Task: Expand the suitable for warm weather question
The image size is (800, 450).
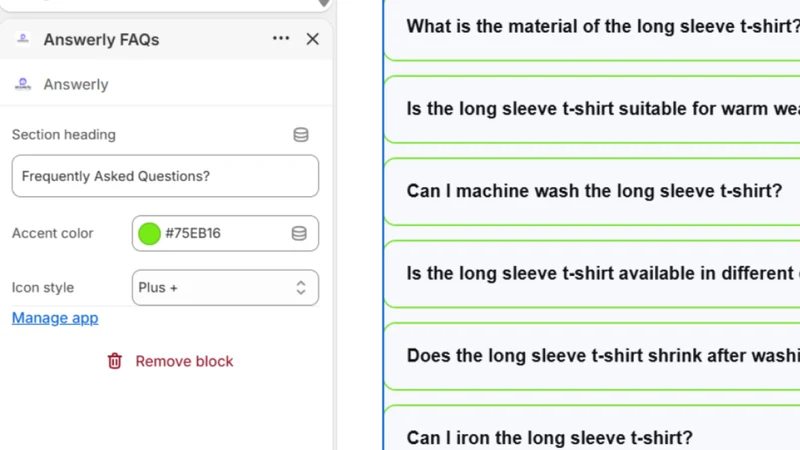Action: 592,109
